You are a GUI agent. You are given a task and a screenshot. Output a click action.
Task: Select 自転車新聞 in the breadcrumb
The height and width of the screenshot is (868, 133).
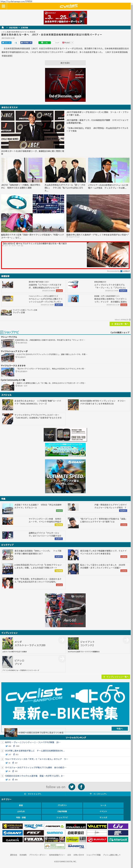13,28
